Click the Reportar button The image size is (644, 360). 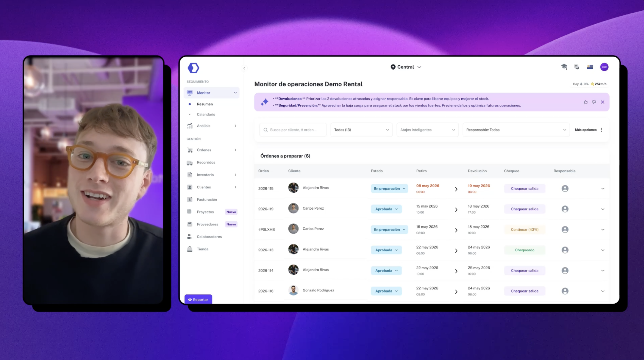[198, 299]
